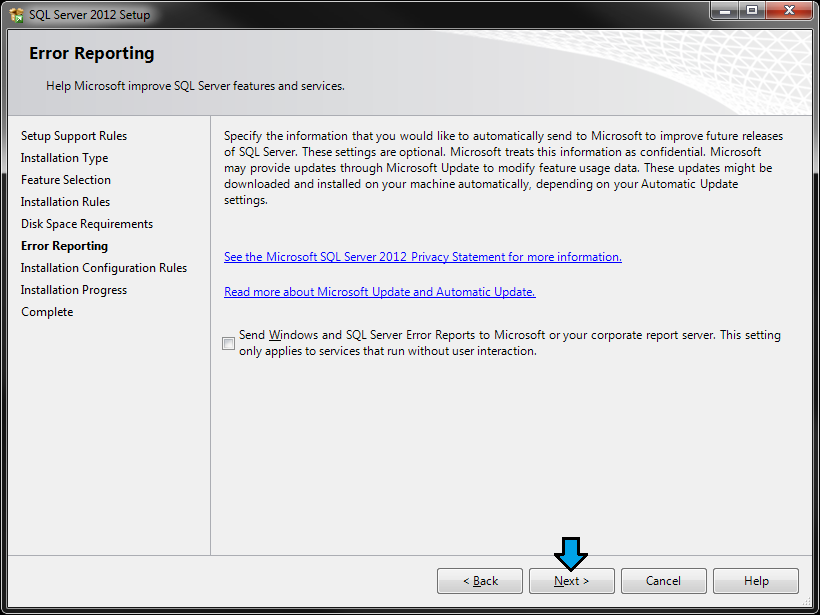Select the Installation Rules step

tap(65, 202)
